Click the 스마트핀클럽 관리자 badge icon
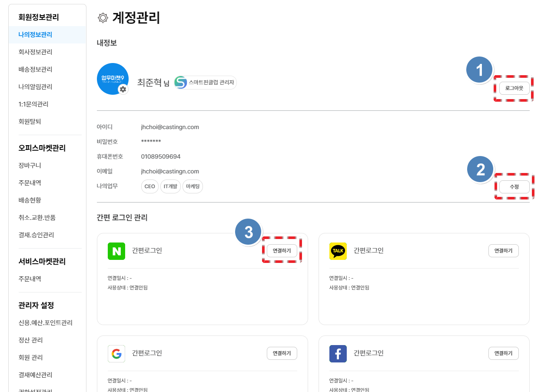541x392 pixels. 181,82
